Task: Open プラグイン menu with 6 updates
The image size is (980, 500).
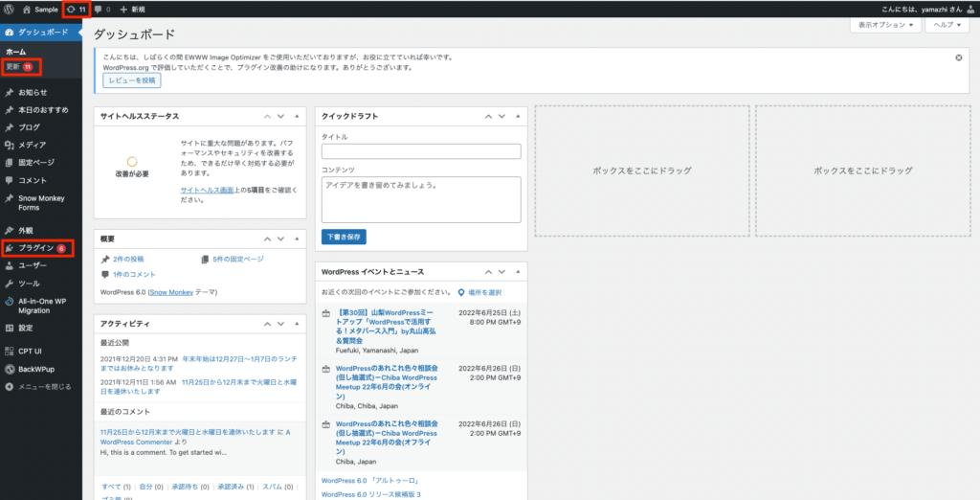Action: [37, 248]
